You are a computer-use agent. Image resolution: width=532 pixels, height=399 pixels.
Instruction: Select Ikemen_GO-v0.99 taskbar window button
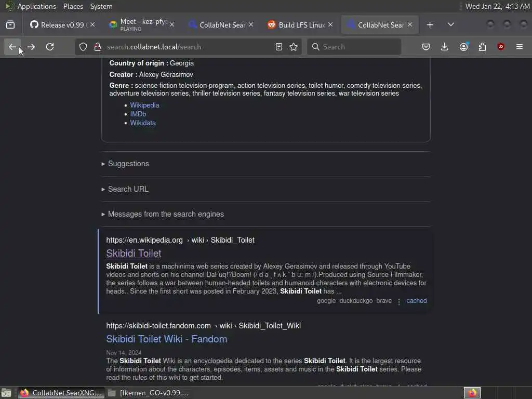(148, 393)
